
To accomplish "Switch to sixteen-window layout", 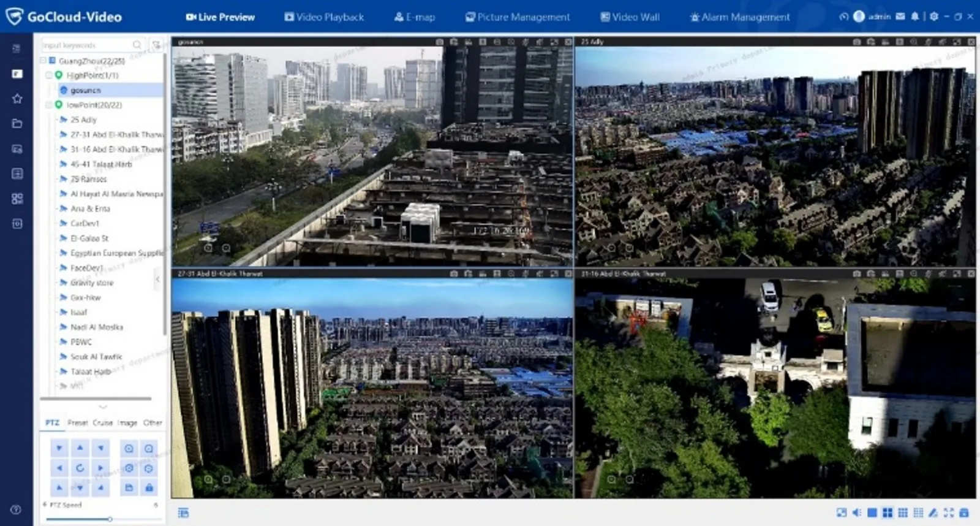I will (x=918, y=513).
